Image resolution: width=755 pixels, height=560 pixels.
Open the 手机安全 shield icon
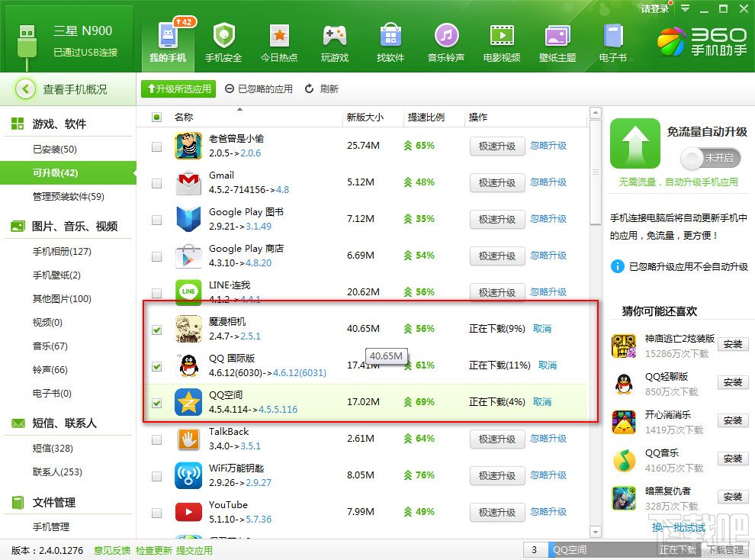point(223,35)
